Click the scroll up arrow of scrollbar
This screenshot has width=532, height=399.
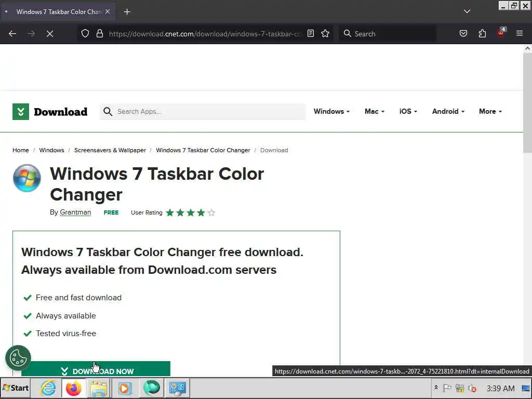527,48
